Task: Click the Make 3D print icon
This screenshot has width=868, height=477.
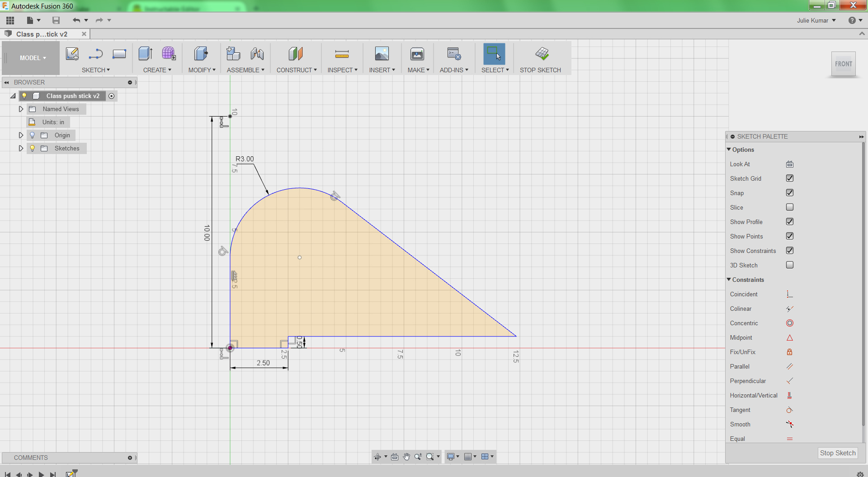Action: point(417,54)
